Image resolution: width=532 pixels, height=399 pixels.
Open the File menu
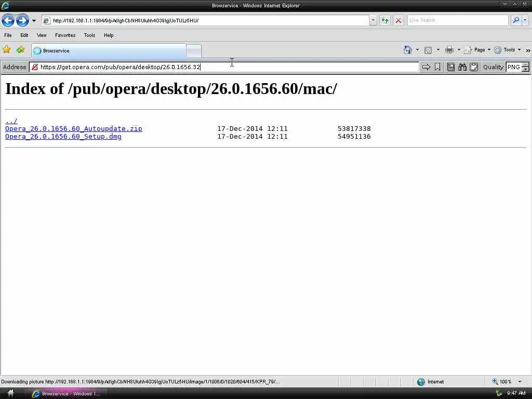point(8,35)
